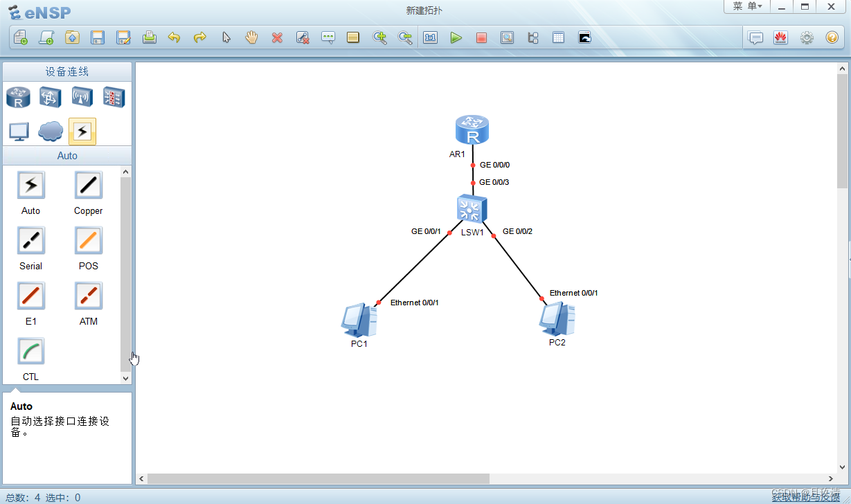Click PC1's Ethernet 0/0/1 label
Image resolution: width=851 pixels, height=504 pixels.
(x=415, y=303)
